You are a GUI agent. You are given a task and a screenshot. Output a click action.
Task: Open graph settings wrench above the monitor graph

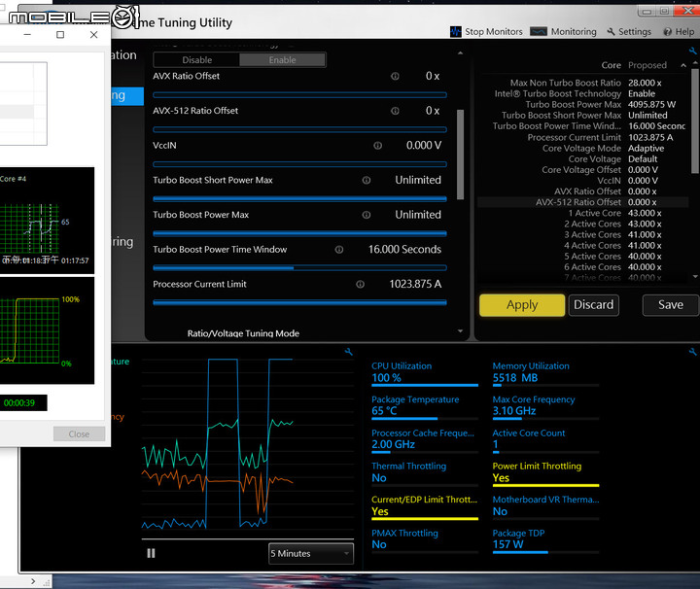point(349,352)
